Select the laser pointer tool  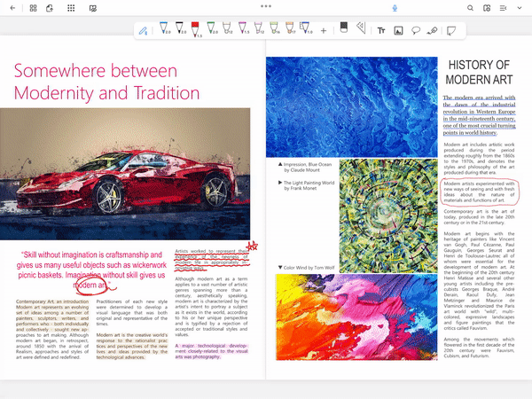pos(433,31)
